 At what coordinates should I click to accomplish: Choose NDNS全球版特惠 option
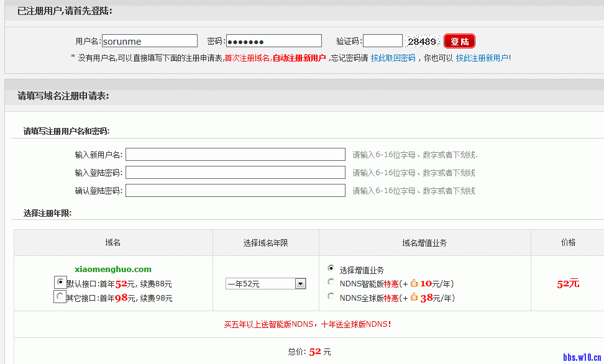coord(331,296)
